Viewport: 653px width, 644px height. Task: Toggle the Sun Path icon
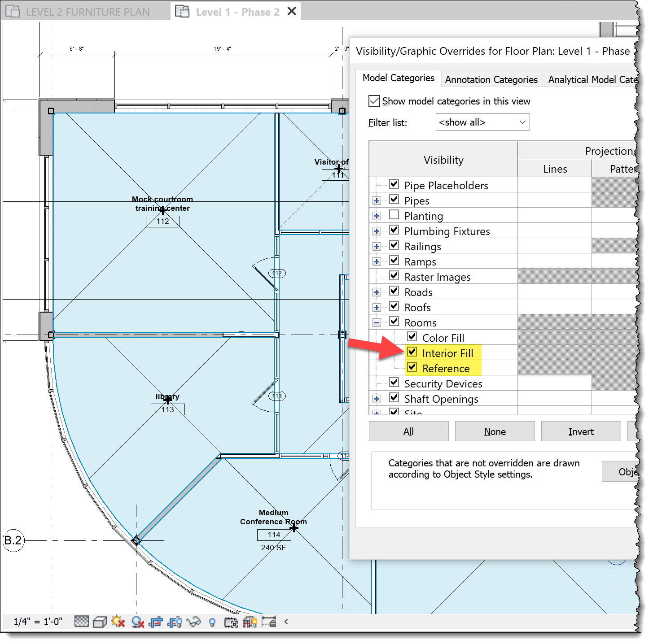(x=118, y=622)
